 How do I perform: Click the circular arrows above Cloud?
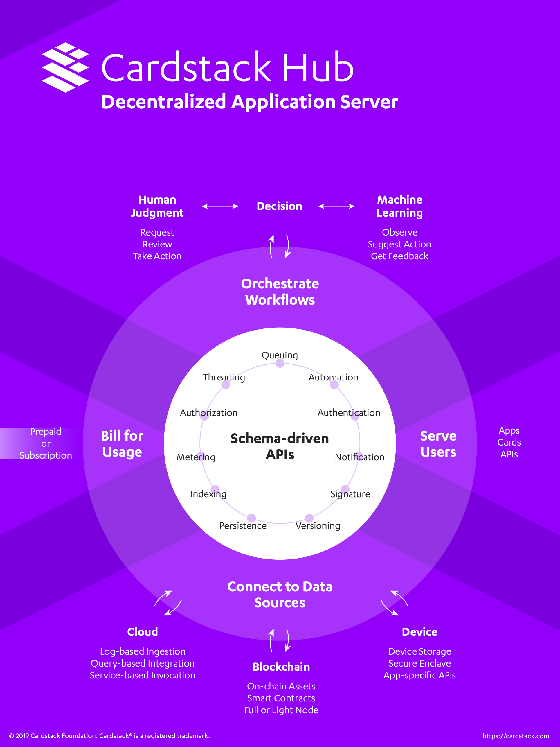(168, 603)
